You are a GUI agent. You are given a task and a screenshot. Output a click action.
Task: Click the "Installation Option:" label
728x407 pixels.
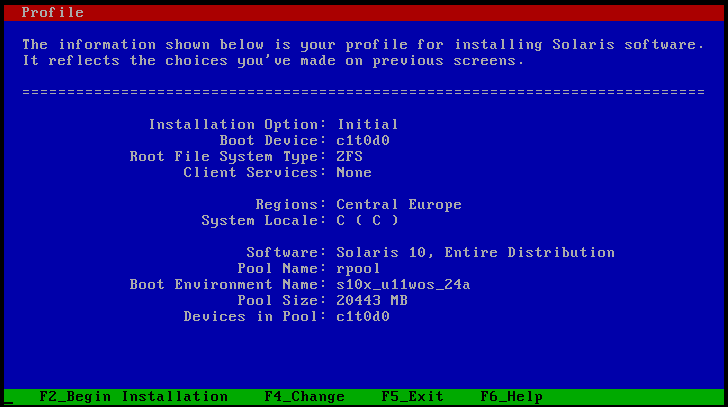coord(237,124)
